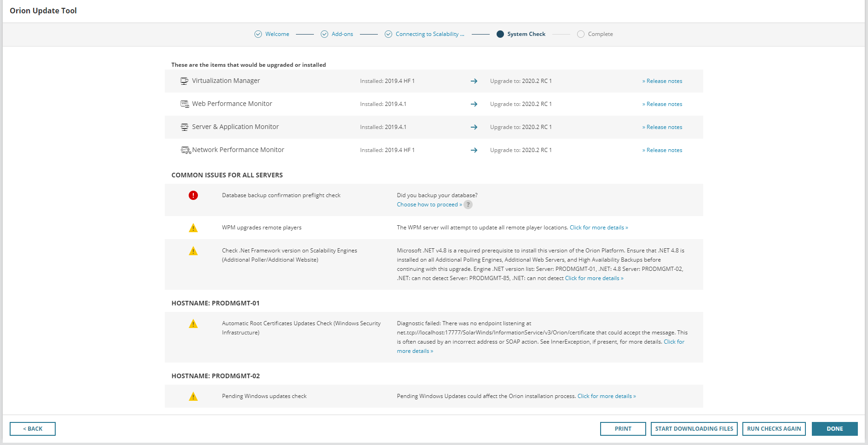
Task: Click the Server & Application Monitor product name
Action: (235, 127)
